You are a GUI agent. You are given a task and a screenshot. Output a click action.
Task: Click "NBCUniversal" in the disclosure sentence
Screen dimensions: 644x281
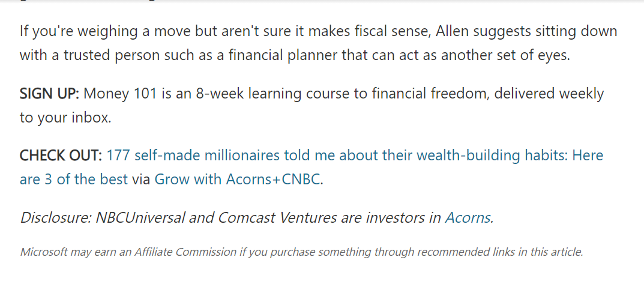[x=140, y=217]
